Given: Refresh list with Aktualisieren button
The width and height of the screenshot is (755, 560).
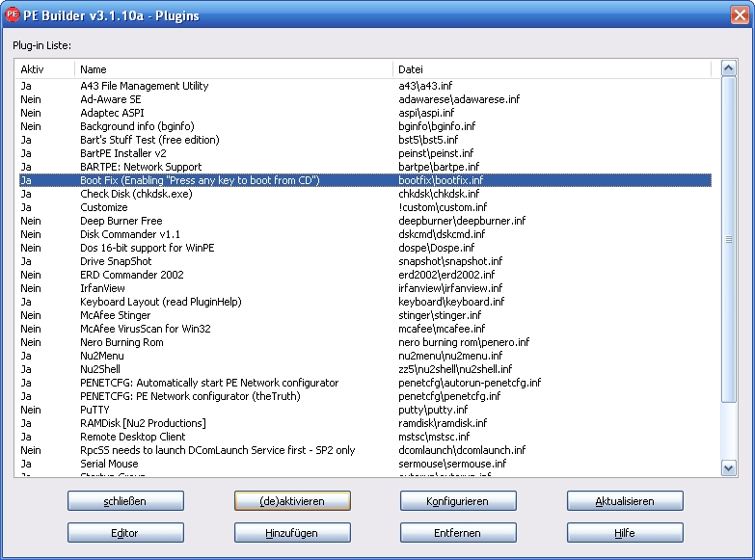Looking at the screenshot, I should point(625,501).
